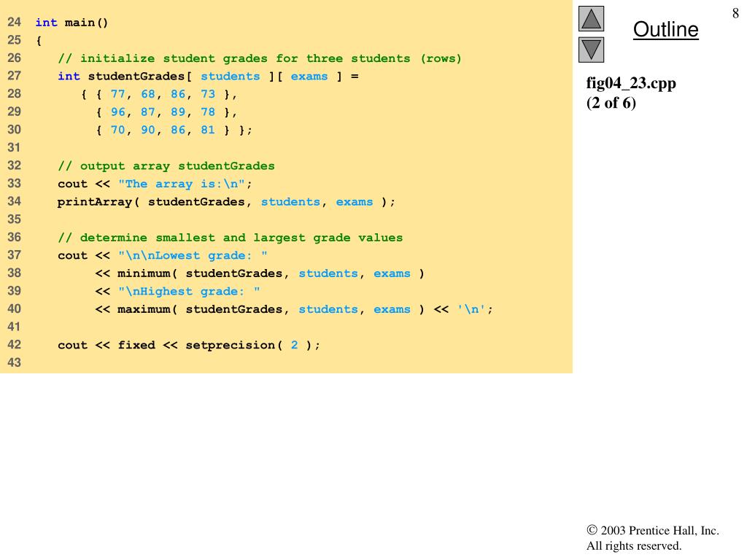Open the Outline link
The image size is (747, 560).
coord(665,29)
